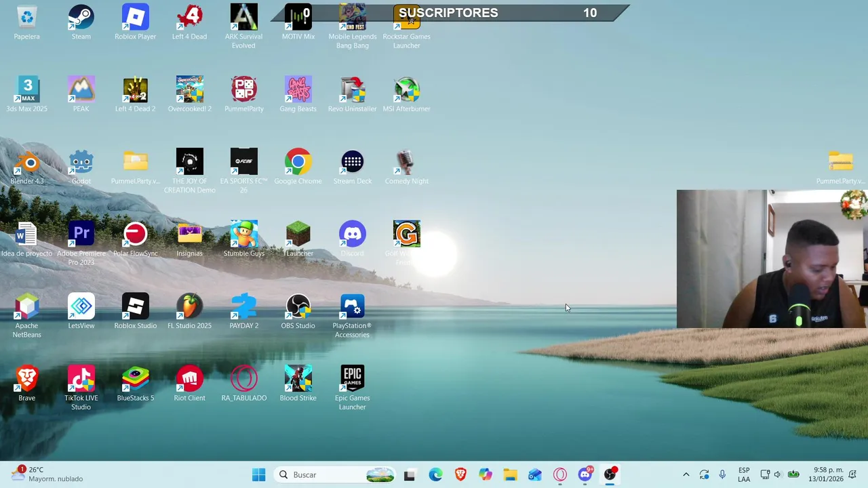This screenshot has height=488, width=868.
Task: Open Task View on the taskbar
Action: [410, 474]
